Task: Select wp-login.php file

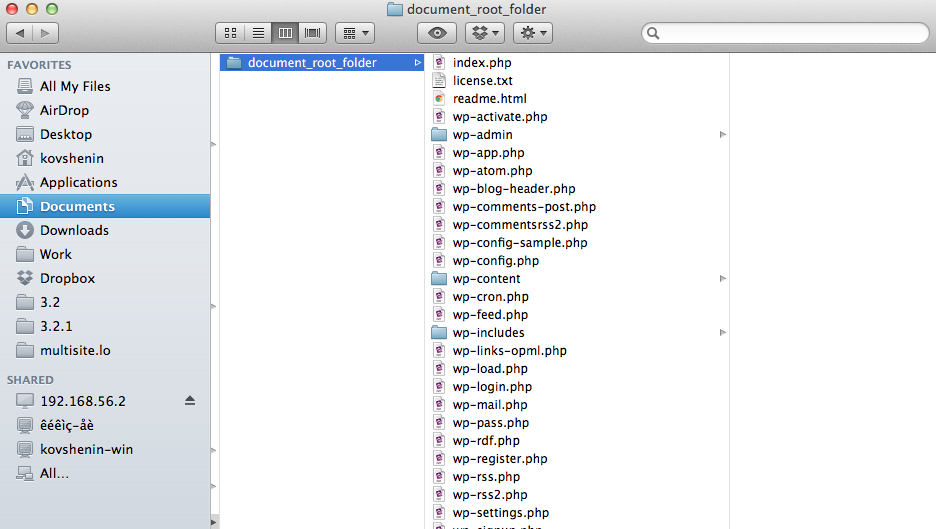Action: pos(577,386)
